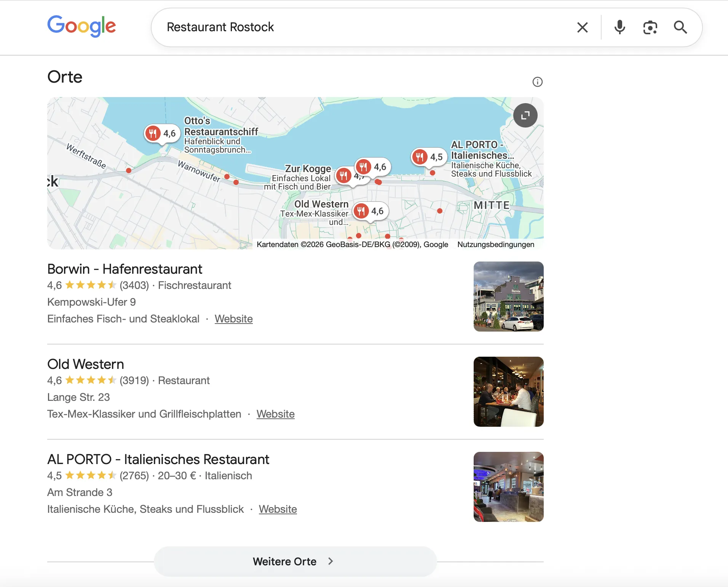This screenshot has height=587, width=728.
Task: View the Borwin building photo thumbnail
Action: (508, 297)
